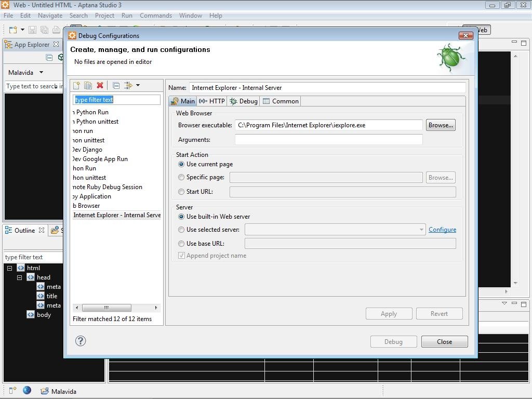This screenshot has height=399, width=532.
Task: Close the Outline view tab
Action: click(x=42, y=230)
